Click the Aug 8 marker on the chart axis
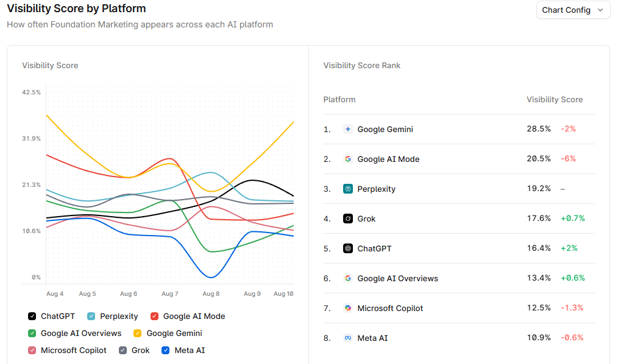This screenshot has height=364, width=618. [211, 293]
